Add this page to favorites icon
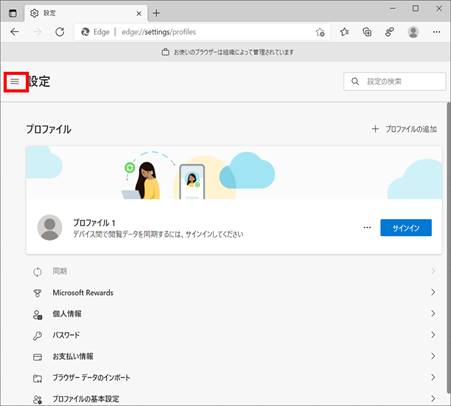The width and height of the screenshot is (451, 406). coord(320,32)
